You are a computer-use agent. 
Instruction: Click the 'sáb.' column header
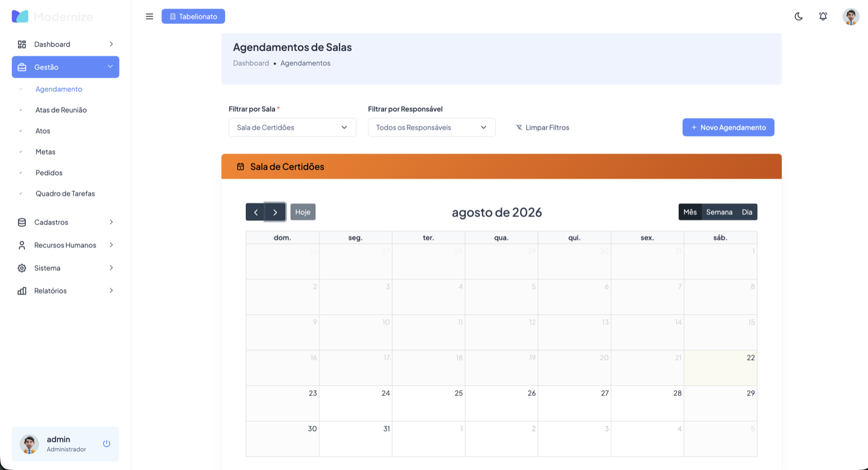(720, 238)
